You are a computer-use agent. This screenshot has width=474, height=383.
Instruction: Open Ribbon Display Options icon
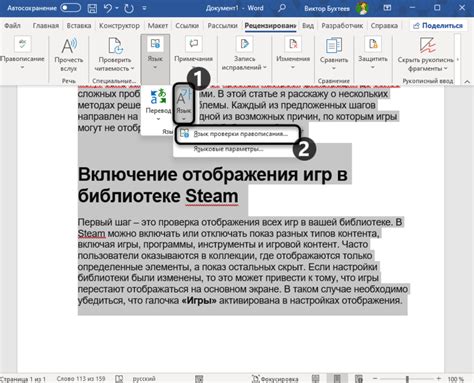(387, 8)
